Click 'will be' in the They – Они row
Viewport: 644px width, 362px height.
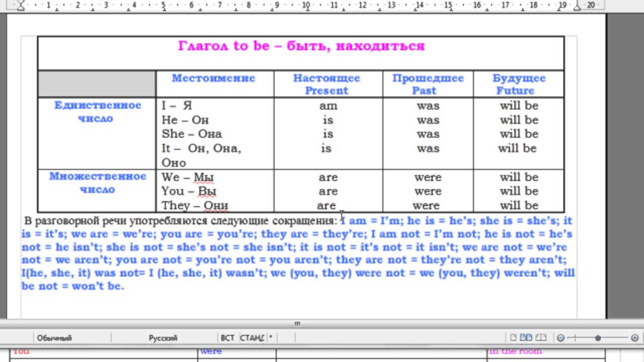519,205
